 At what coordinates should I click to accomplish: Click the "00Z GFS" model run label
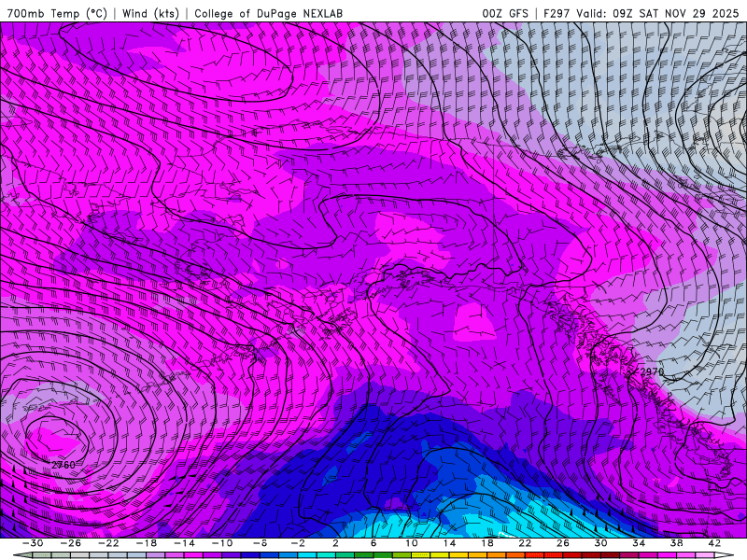coord(505,13)
